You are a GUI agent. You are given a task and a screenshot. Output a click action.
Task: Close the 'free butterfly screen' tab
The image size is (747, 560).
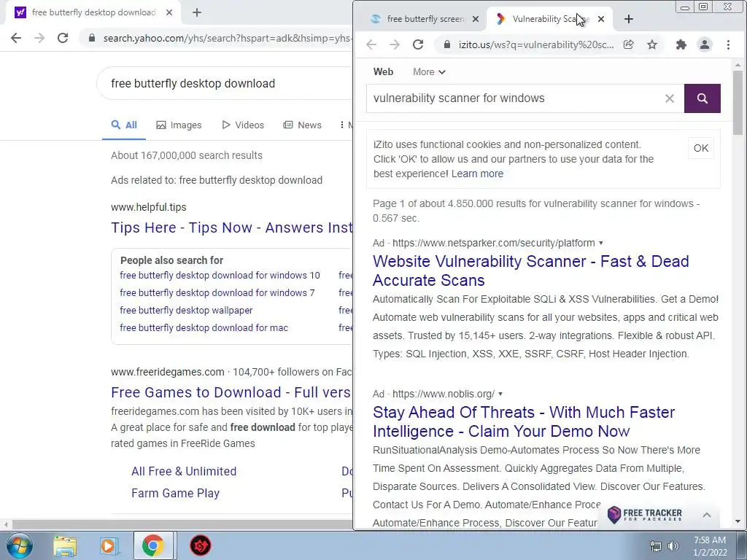pos(476,19)
